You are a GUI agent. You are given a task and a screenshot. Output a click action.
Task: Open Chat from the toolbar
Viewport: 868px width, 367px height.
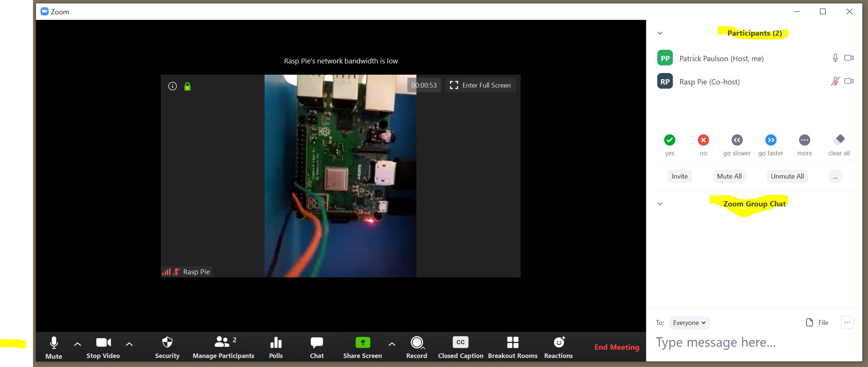pyautogui.click(x=317, y=343)
